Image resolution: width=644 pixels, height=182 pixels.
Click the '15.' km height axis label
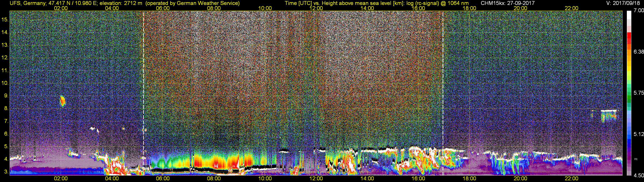pos(5,20)
